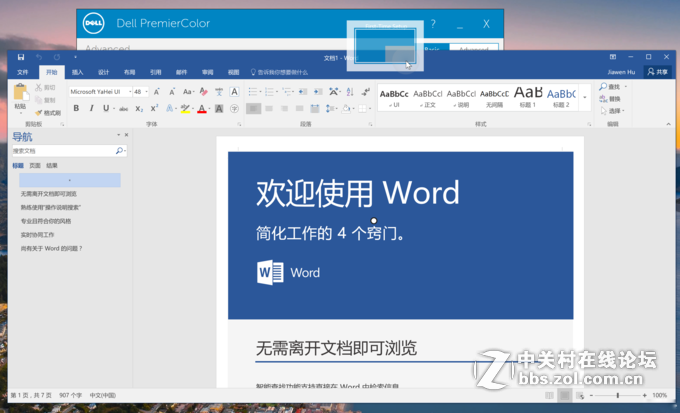Expand the font color dropdown arrow
The width and height of the screenshot is (680, 413).
pyautogui.click(x=209, y=109)
